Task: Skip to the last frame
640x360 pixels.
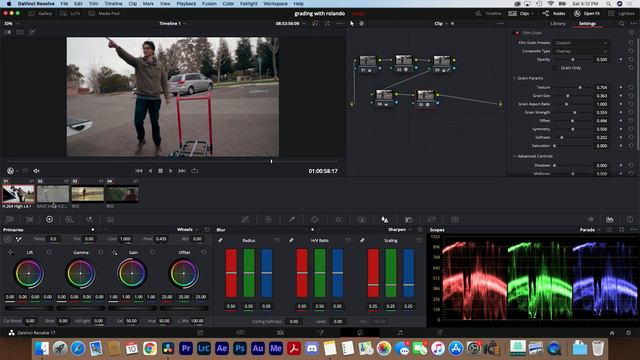Action: 182,171
